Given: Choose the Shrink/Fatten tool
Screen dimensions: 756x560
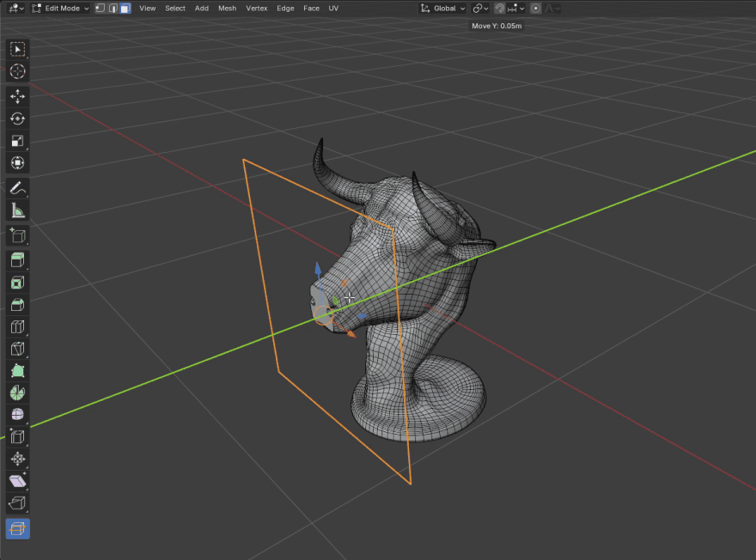Looking at the screenshot, I should pos(17,459).
